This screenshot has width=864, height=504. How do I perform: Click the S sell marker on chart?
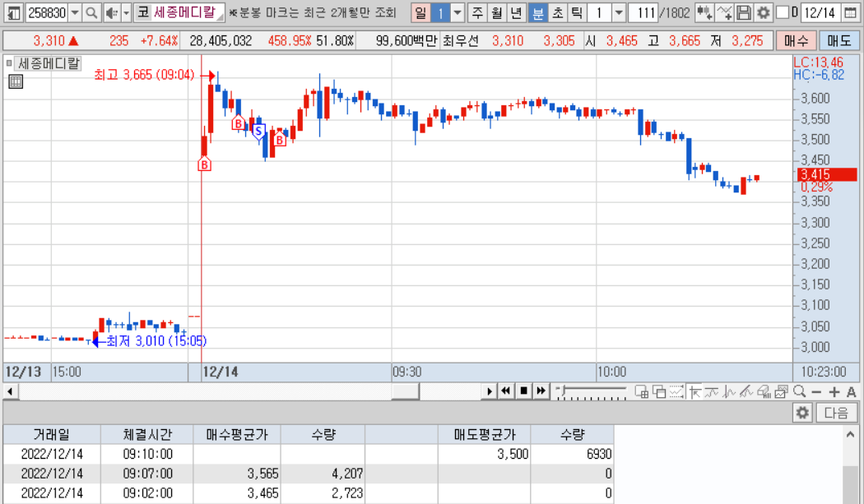(x=258, y=132)
